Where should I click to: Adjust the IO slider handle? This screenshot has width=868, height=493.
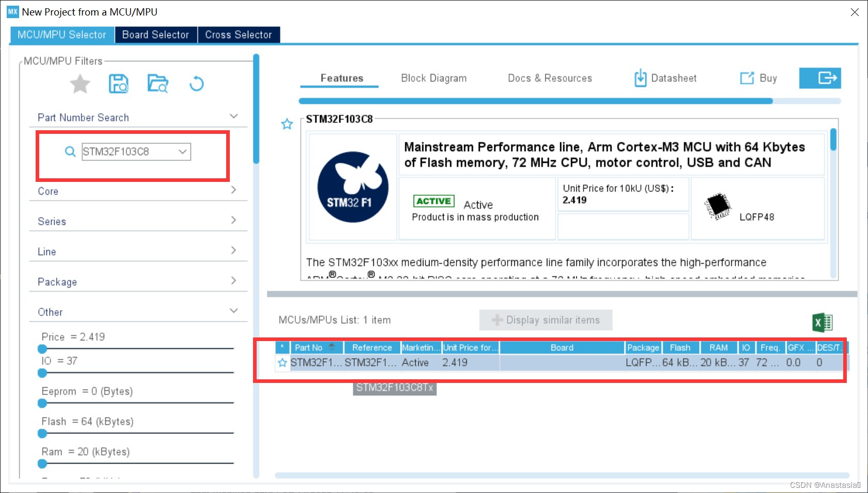point(42,373)
